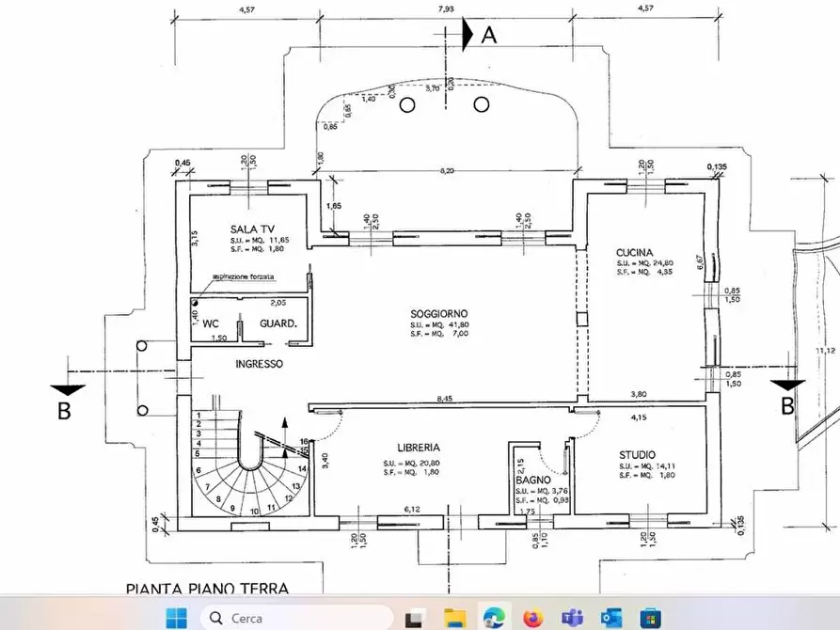Click the LIBRERIA room label

pyautogui.click(x=419, y=449)
